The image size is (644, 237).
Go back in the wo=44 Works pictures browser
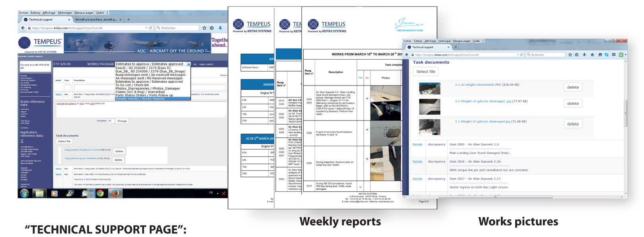click(x=407, y=54)
